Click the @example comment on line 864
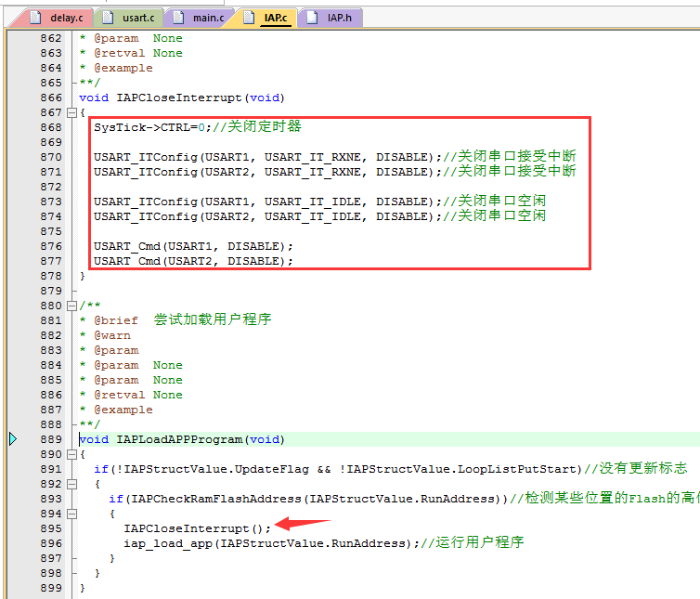This screenshot has height=599, width=700. [x=123, y=68]
